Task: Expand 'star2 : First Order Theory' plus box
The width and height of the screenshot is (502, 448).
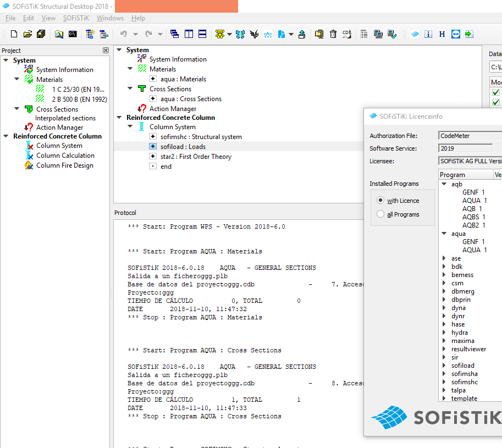Action: tap(153, 156)
